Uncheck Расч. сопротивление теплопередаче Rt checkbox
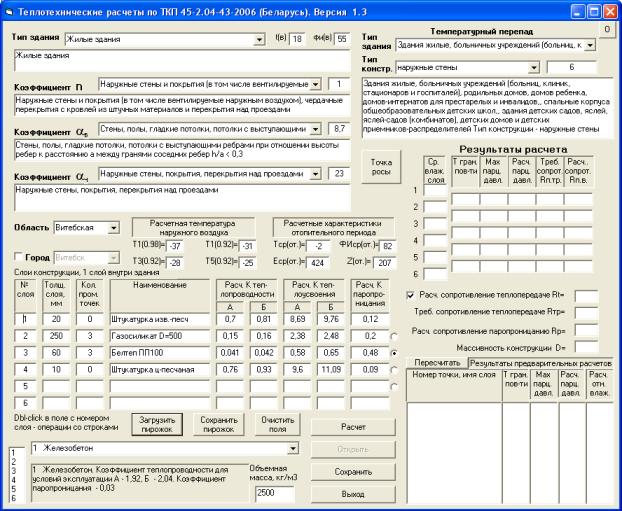The width and height of the screenshot is (622, 511). pyautogui.click(x=411, y=295)
